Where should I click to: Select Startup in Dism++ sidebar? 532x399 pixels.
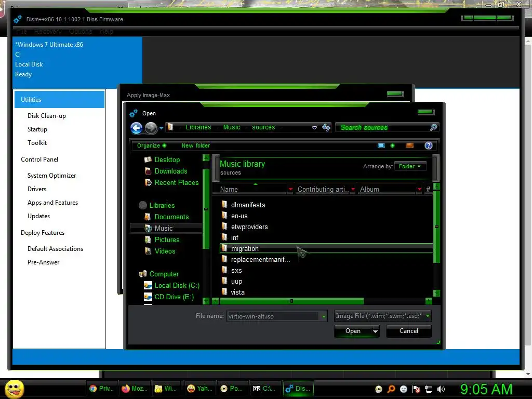[37, 129]
